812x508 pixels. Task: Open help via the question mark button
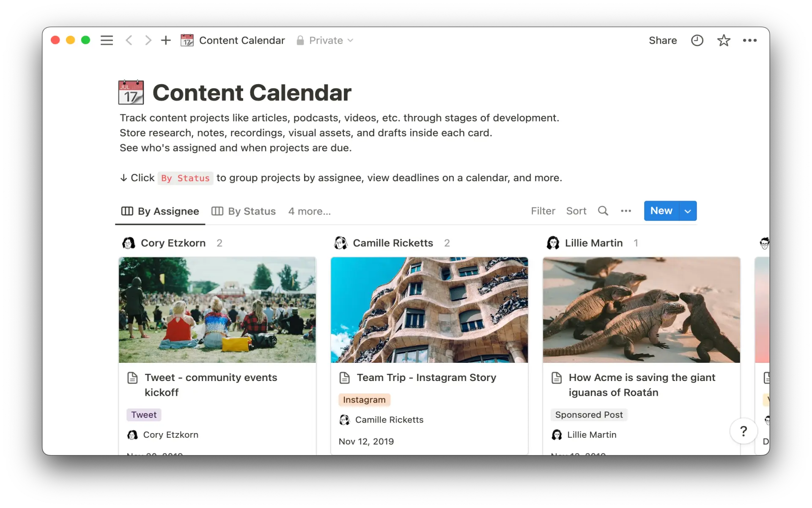743,431
